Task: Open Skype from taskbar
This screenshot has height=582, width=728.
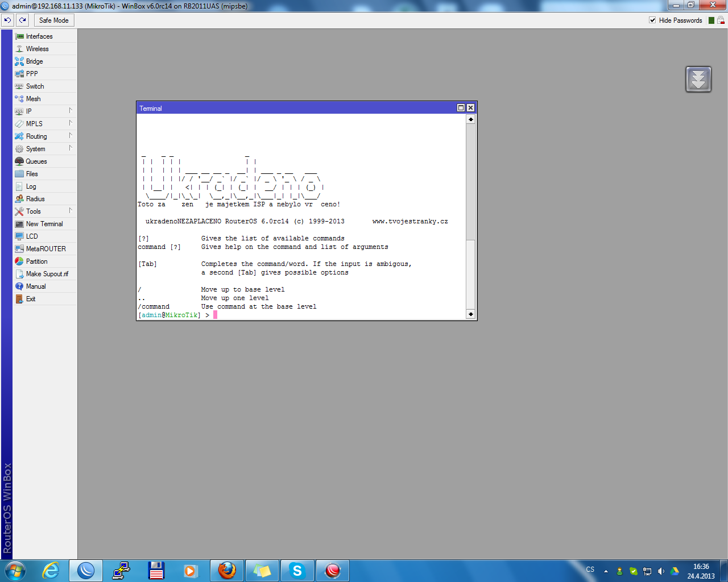Action: [297, 571]
